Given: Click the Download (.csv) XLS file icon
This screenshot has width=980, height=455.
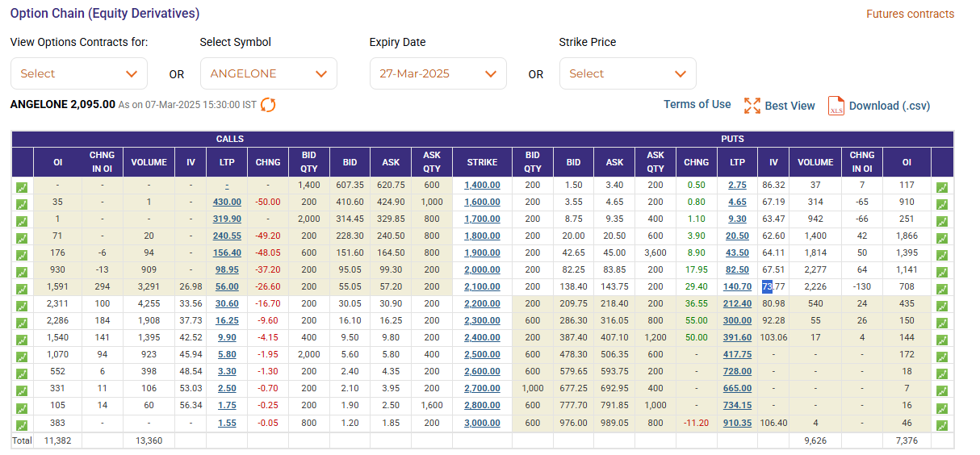Looking at the screenshot, I should click(x=836, y=106).
